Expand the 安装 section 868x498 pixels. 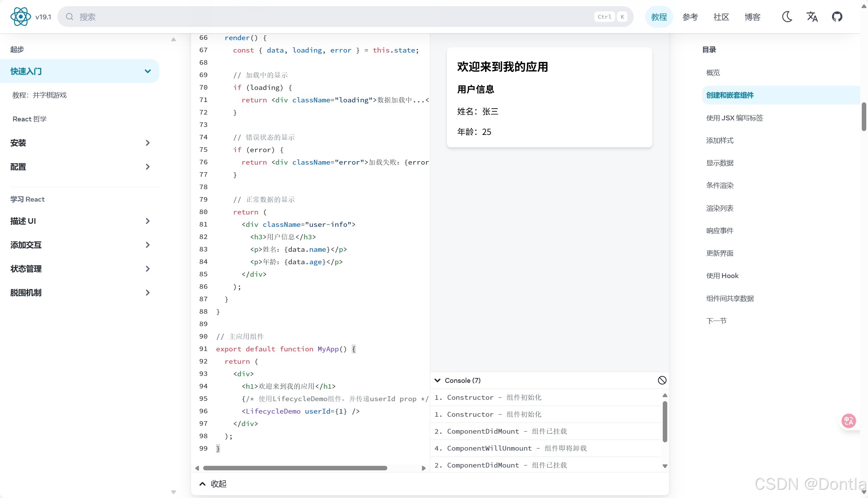(x=148, y=142)
